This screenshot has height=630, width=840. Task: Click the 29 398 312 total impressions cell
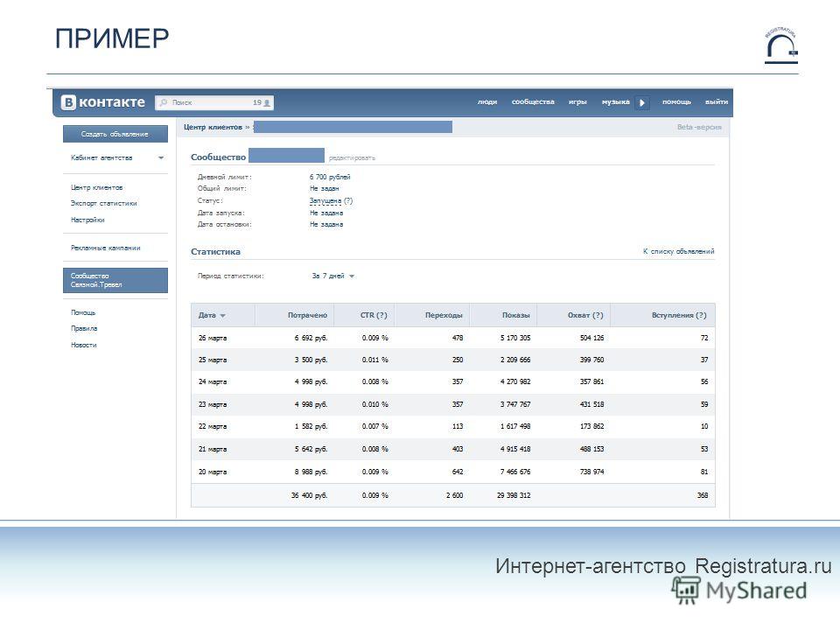(514, 495)
